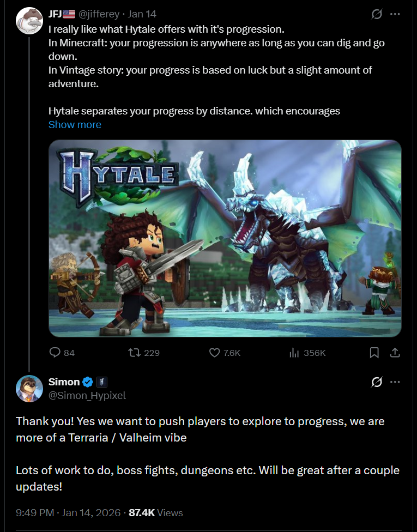View the Hytale dragon image full size

225,239
